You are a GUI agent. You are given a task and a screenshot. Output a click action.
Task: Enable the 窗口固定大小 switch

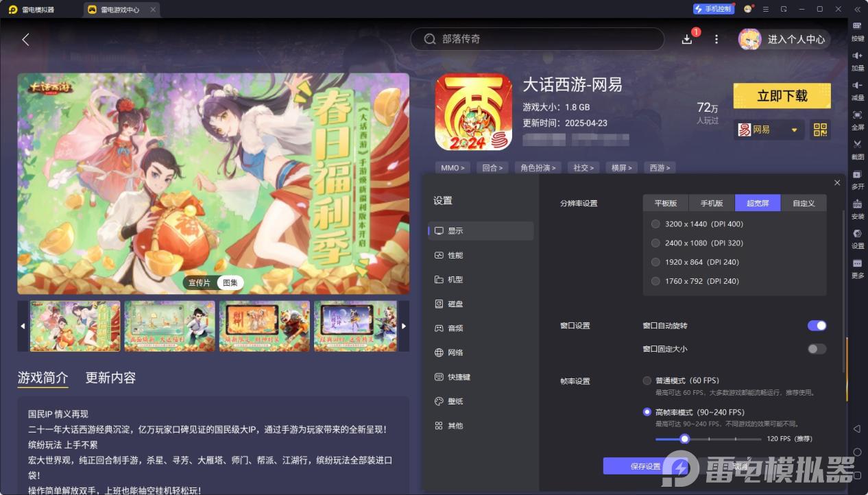[x=817, y=349]
